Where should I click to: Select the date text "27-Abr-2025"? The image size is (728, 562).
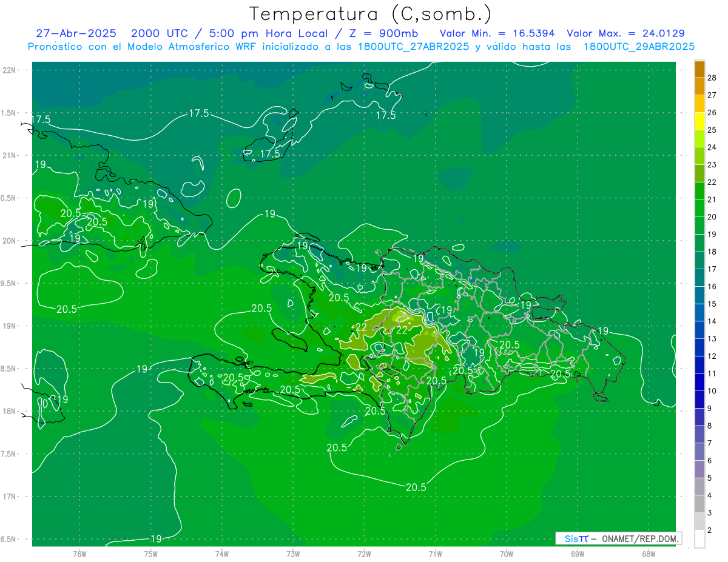pyautogui.click(x=76, y=33)
